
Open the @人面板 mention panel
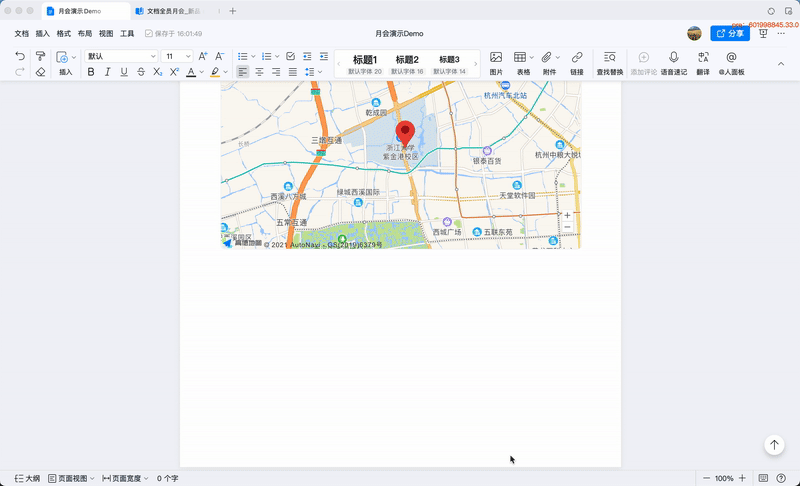[x=731, y=64]
